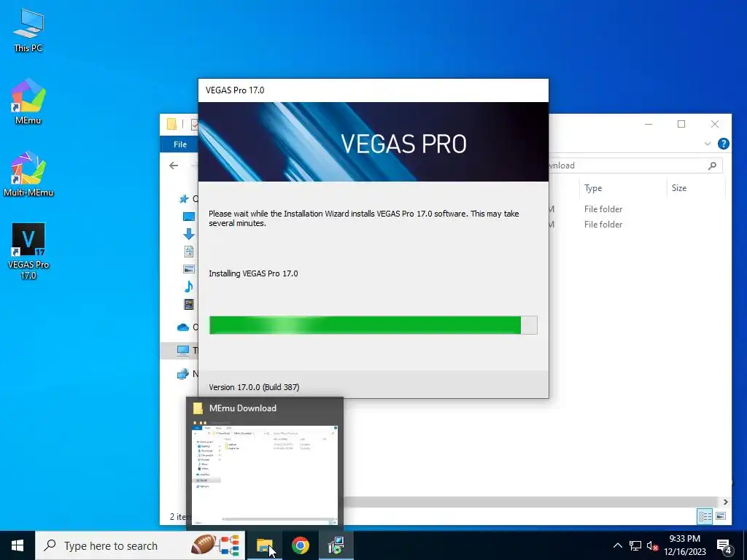This screenshot has width=747, height=560.
Task: Open the Windows Start menu
Action: (x=18, y=545)
